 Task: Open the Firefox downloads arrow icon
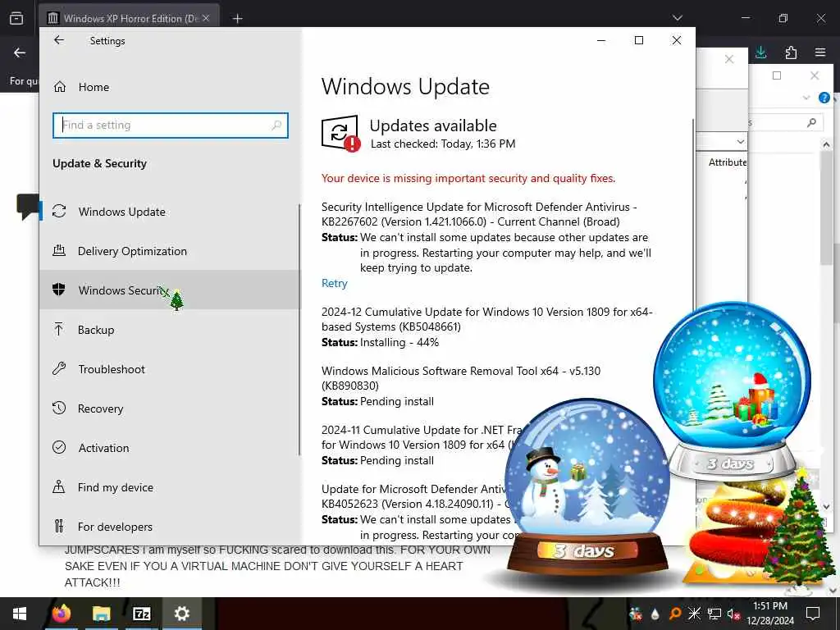tap(760, 52)
